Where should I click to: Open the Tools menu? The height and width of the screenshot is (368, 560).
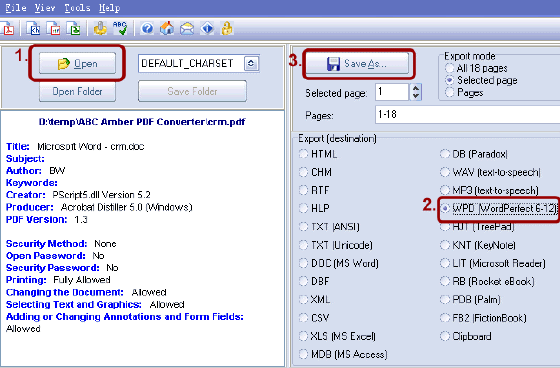[78, 8]
